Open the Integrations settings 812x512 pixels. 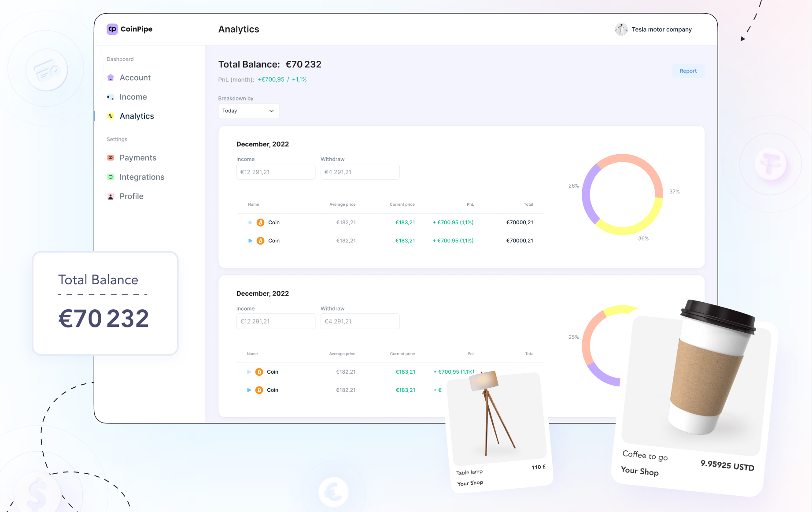(x=142, y=177)
